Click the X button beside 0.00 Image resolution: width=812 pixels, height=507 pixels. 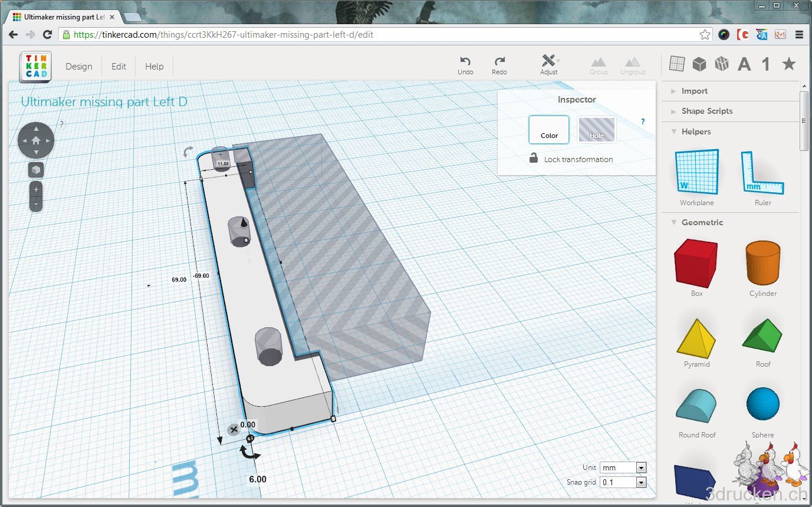tap(234, 429)
